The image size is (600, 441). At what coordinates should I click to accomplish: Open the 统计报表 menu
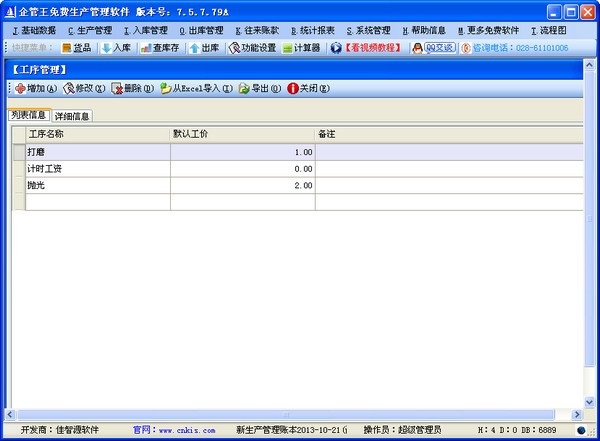click(x=313, y=30)
